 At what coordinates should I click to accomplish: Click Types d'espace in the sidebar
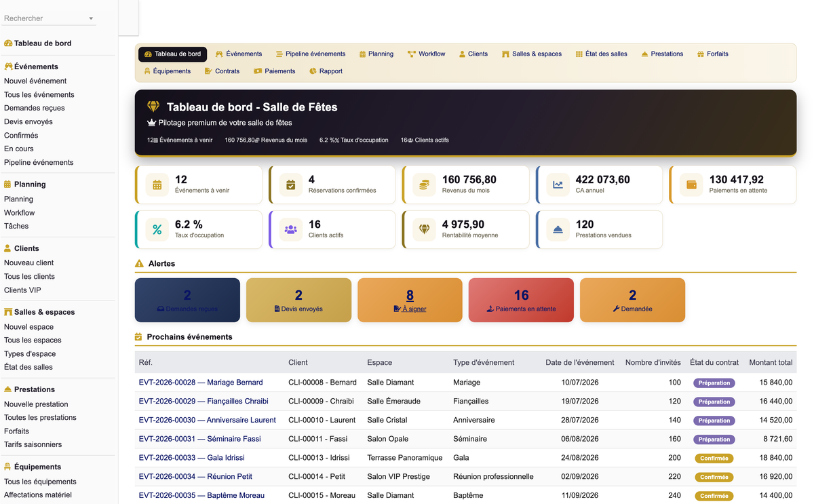[x=30, y=353]
